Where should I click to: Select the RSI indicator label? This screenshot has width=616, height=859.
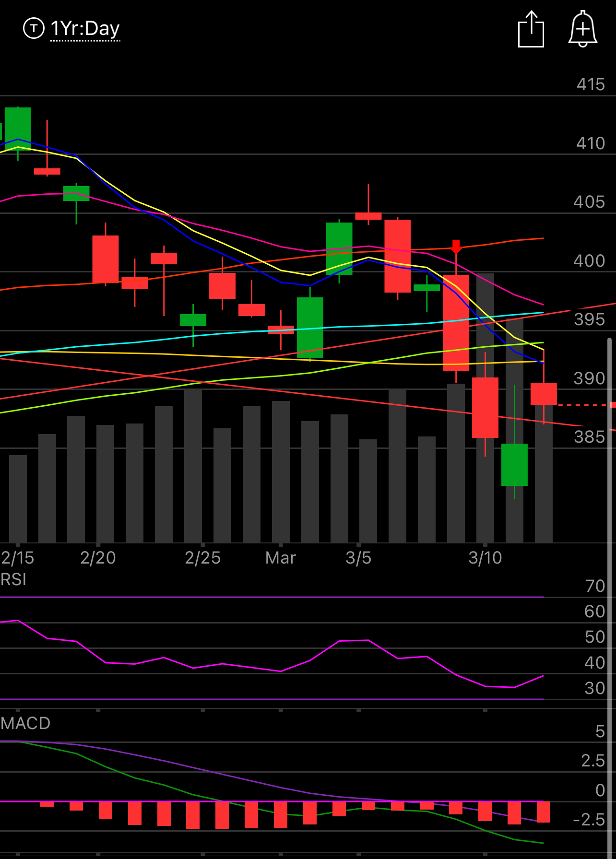pos(13,579)
